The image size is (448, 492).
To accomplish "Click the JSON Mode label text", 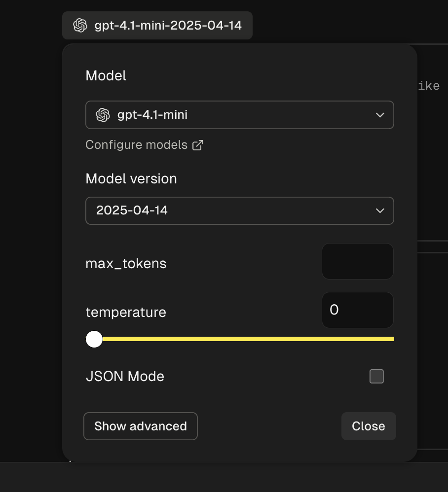I will tap(125, 376).
